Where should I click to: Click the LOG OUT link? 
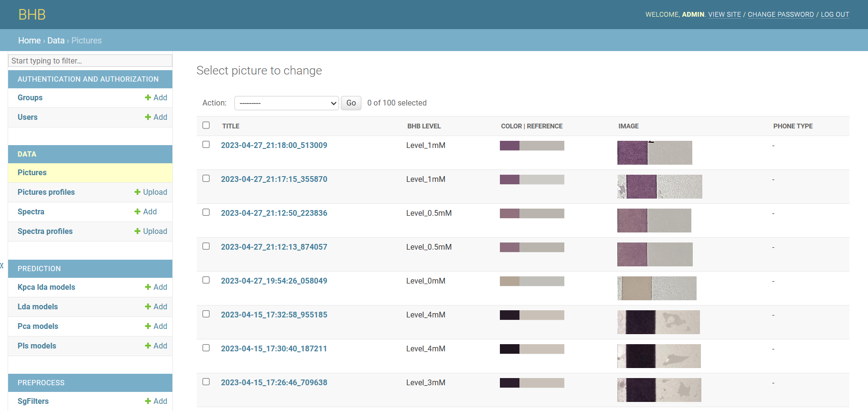835,15
